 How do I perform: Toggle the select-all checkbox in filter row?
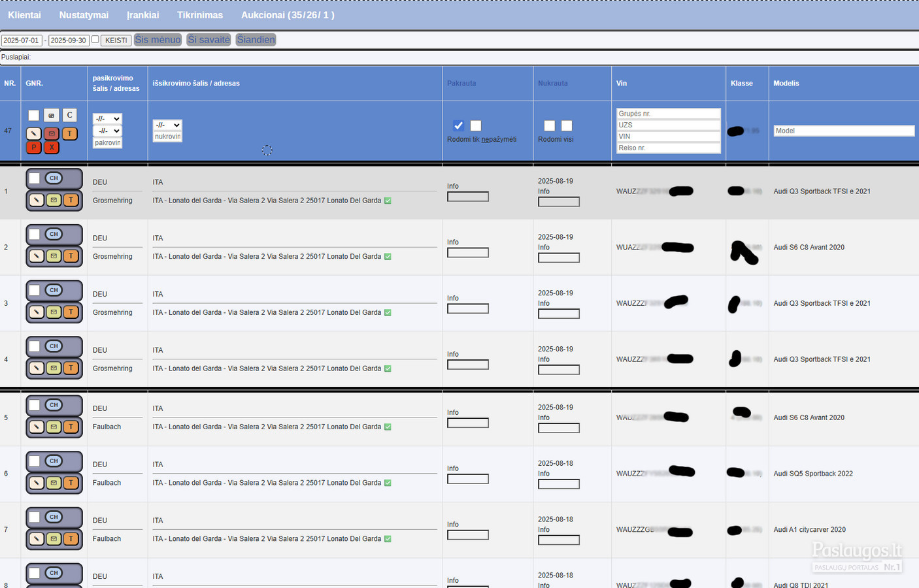[34, 116]
